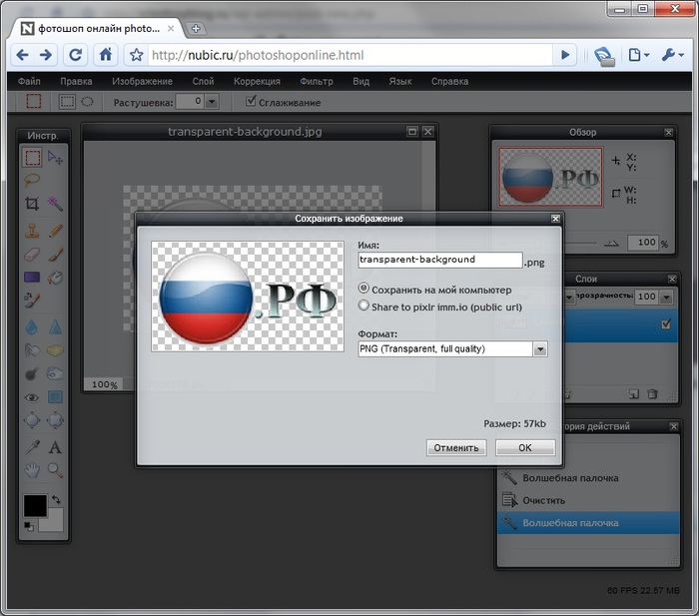
Task: Select the Red Eye reduction tool
Action: 32,397
